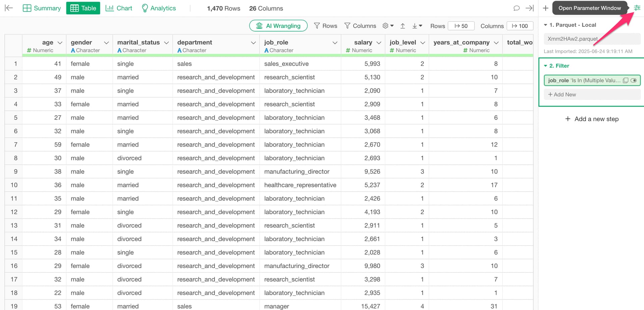Click the '26 Columns' count
The height and width of the screenshot is (310, 644).
pyautogui.click(x=266, y=8)
